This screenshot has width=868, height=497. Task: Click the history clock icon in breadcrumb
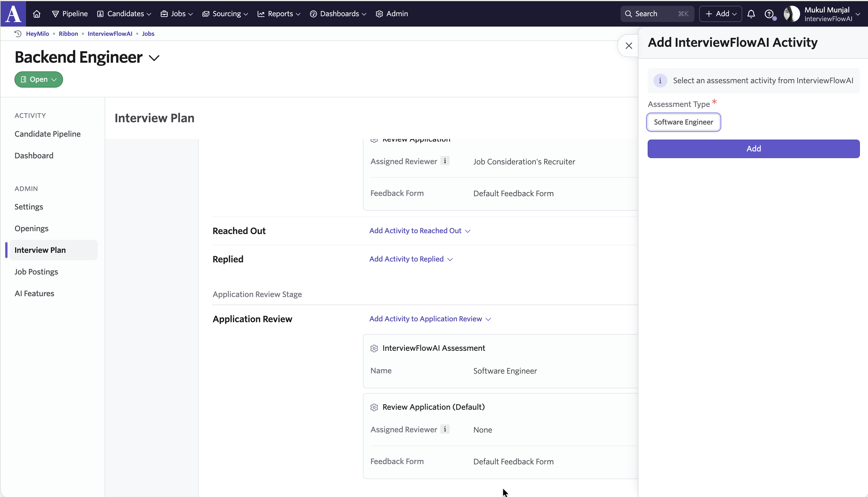tap(18, 34)
